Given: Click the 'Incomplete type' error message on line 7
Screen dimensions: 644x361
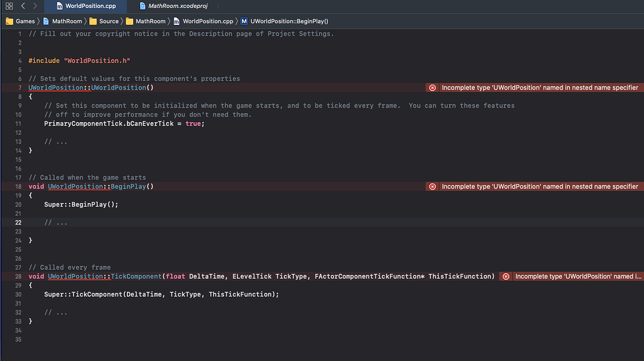Looking at the screenshot, I should pyautogui.click(x=539, y=87).
